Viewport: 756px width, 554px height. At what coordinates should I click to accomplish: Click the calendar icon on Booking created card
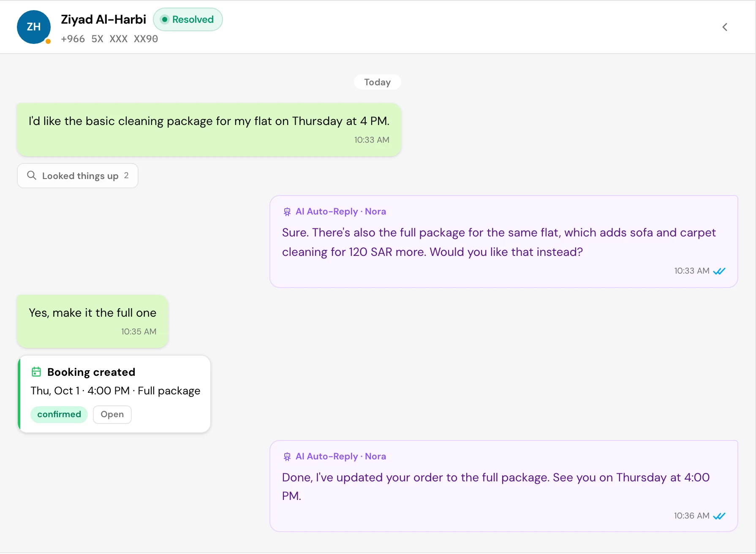tap(36, 372)
